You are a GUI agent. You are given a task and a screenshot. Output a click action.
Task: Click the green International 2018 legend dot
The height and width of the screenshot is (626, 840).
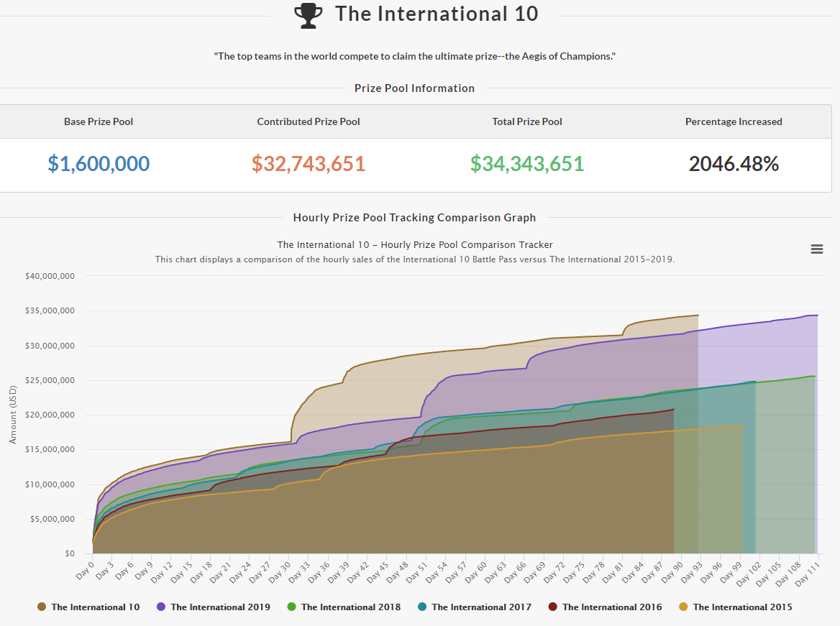pos(291,607)
